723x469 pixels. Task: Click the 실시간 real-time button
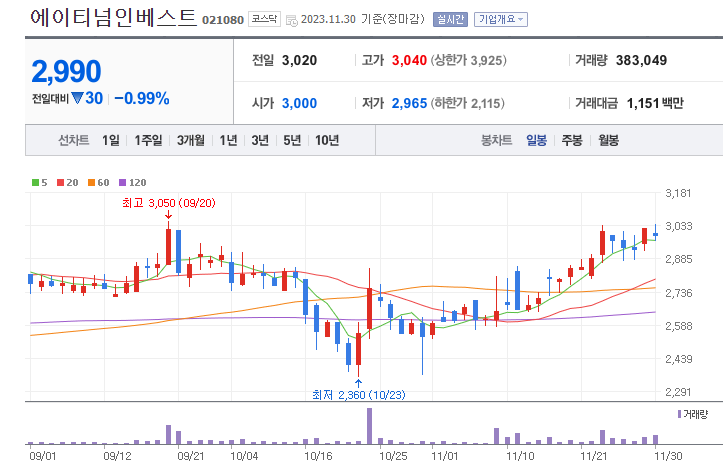click(x=450, y=19)
